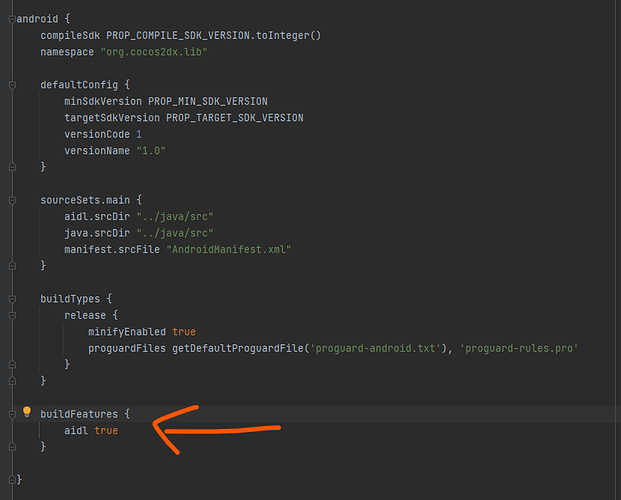Click the closing fold marker of buildFeatures
Image resolution: width=621 pixels, height=500 pixels.
click(11, 447)
